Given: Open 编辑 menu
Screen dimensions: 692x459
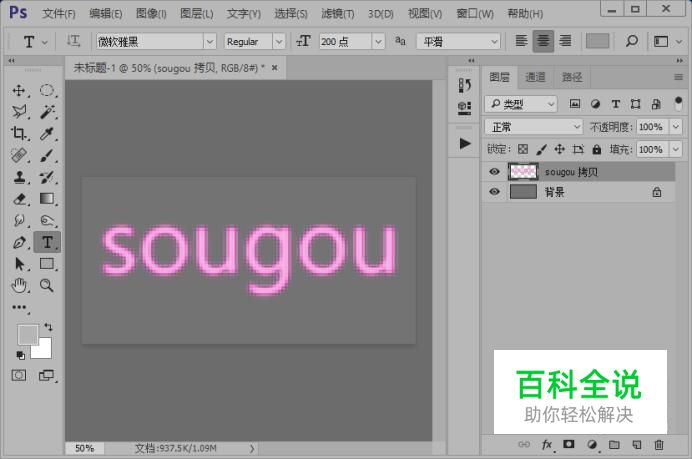Looking at the screenshot, I should coord(105,14).
